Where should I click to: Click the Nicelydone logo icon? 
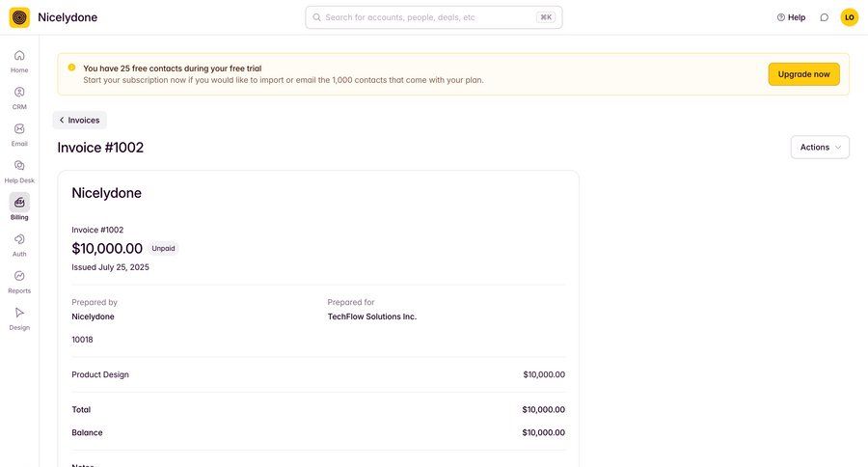pyautogui.click(x=19, y=17)
